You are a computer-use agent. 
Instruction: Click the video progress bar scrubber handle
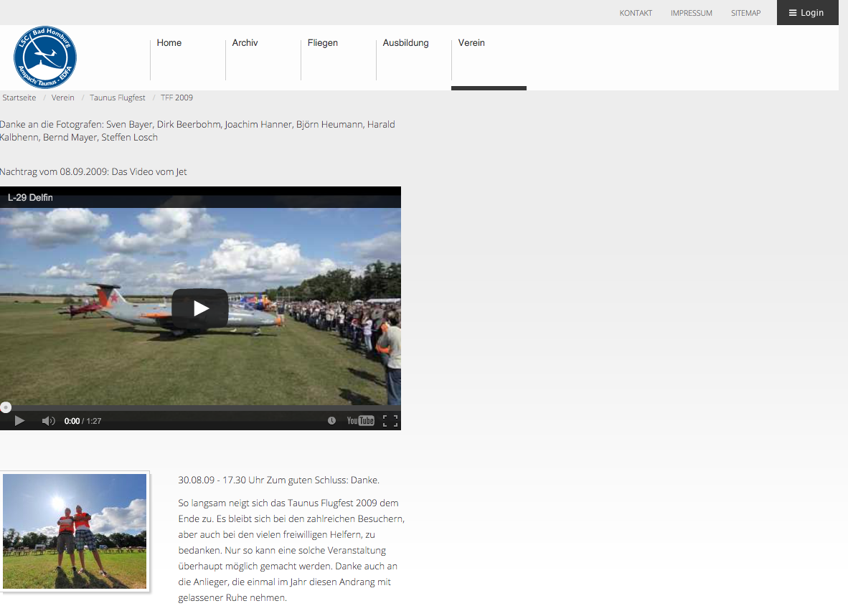[x=6, y=407]
